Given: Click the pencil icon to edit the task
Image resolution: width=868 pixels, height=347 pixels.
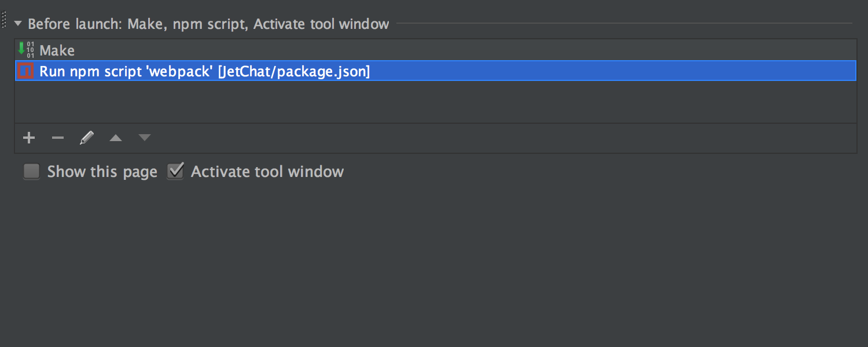Looking at the screenshot, I should (x=86, y=138).
